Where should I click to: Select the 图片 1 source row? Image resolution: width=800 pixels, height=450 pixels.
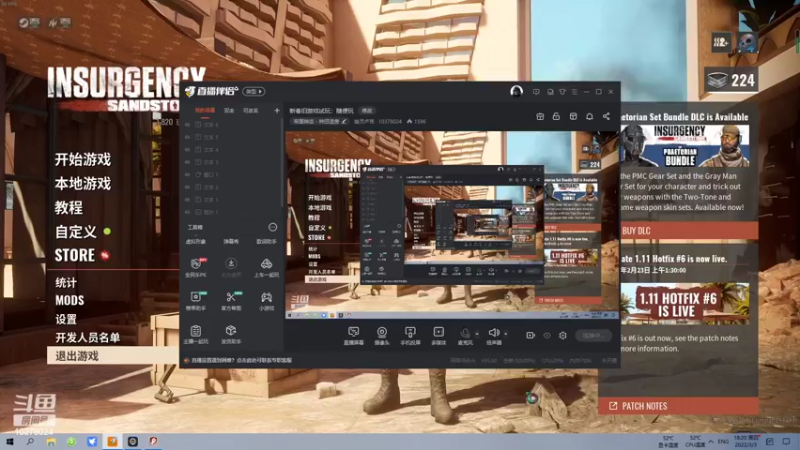231,212
